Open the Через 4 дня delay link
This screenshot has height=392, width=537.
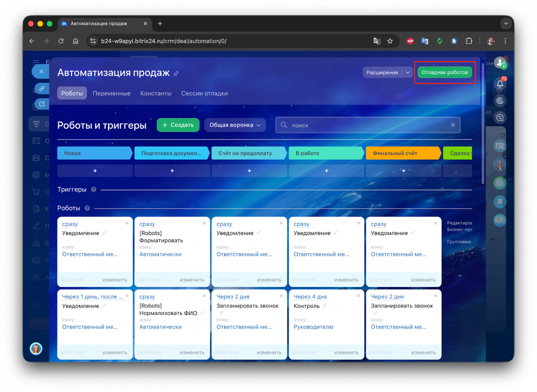coord(310,297)
